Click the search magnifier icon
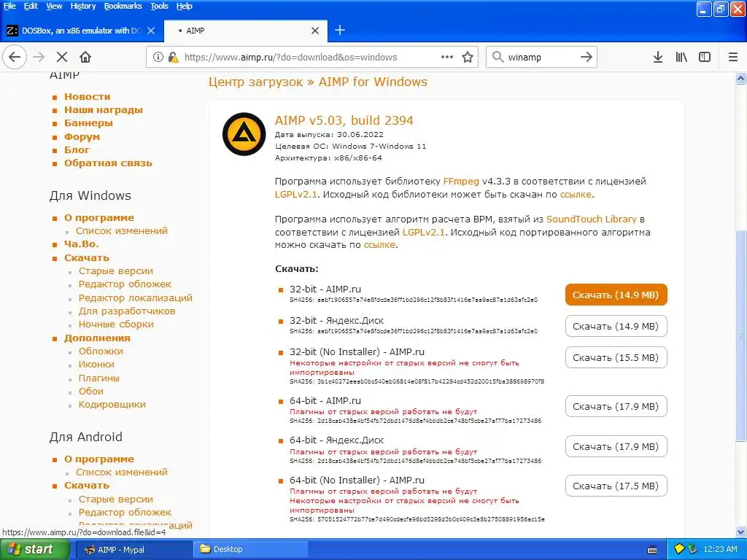The height and width of the screenshot is (560, 747). click(x=498, y=57)
